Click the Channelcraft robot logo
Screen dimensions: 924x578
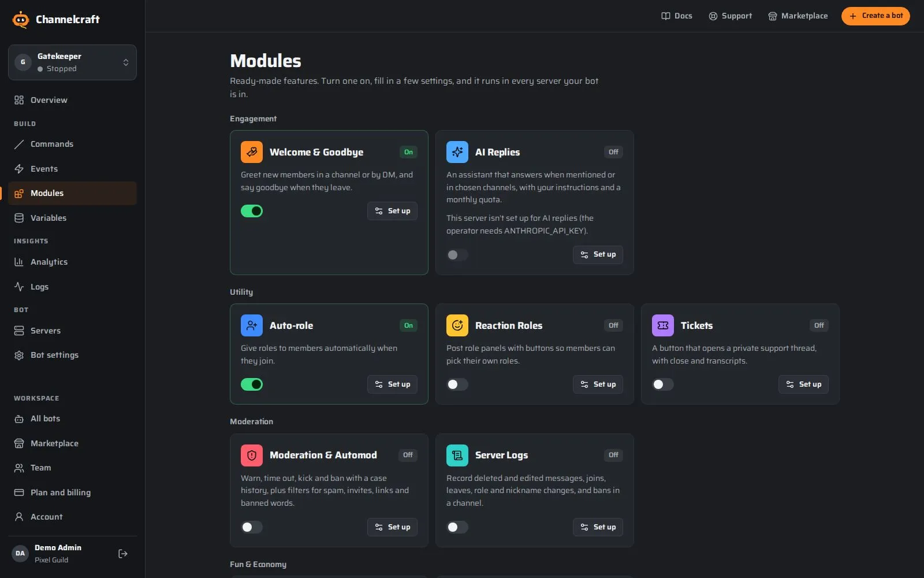click(x=21, y=19)
